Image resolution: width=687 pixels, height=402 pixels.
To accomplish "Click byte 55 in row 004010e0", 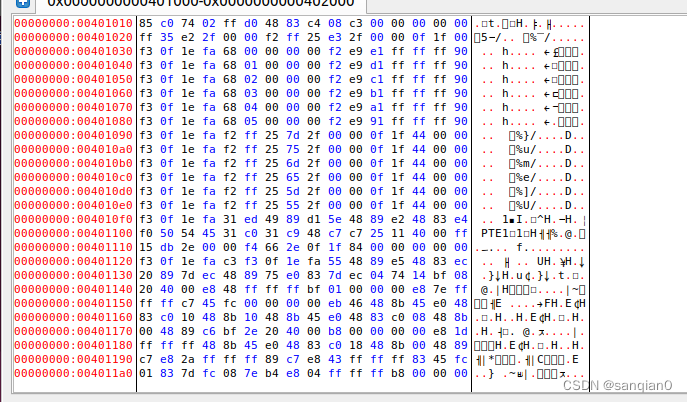I will [293, 205].
